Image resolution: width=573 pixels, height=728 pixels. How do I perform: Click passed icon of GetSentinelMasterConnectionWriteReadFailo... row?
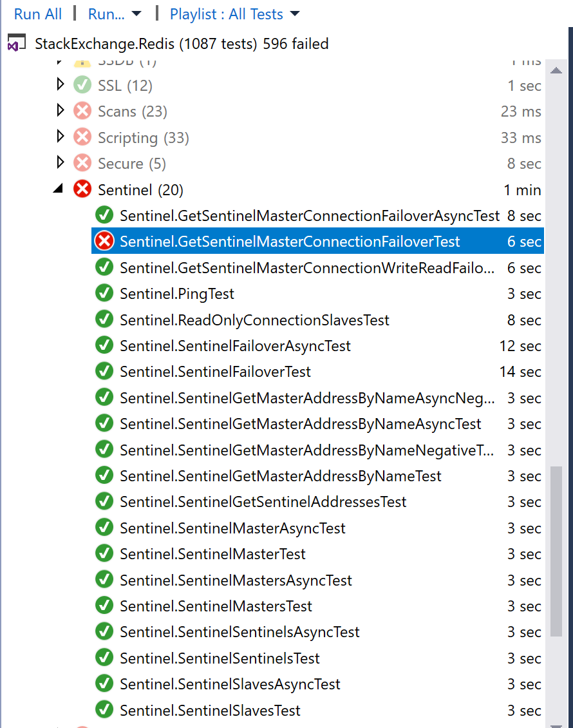[104, 267]
